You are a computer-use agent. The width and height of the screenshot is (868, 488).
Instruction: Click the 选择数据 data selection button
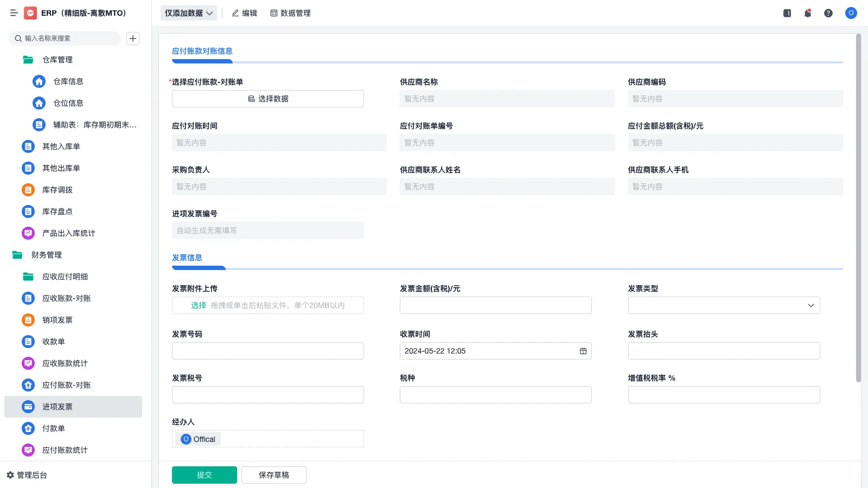pos(267,99)
